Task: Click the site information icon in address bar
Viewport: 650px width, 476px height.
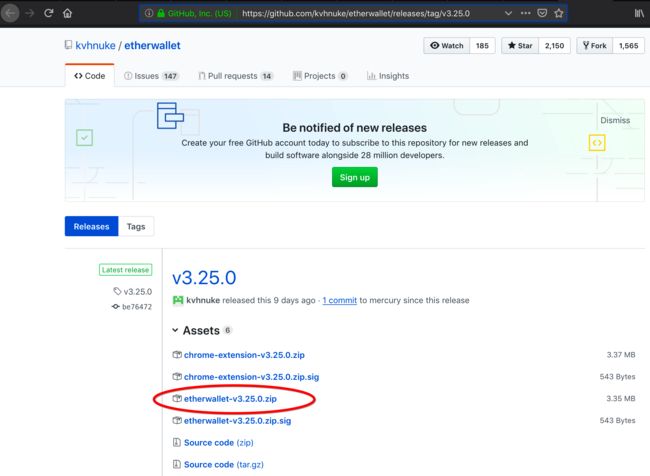Action: (149, 13)
